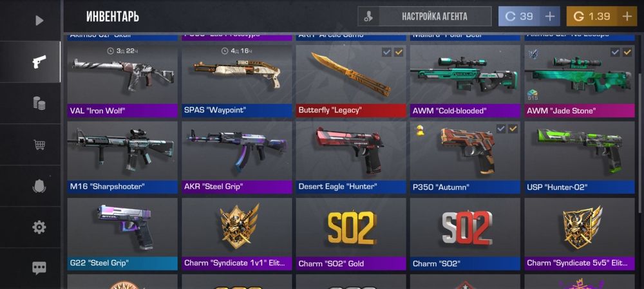Open the shopping cart store icon
The width and height of the screenshot is (644, 289).
pyautogui.click(x=39, y=144)
